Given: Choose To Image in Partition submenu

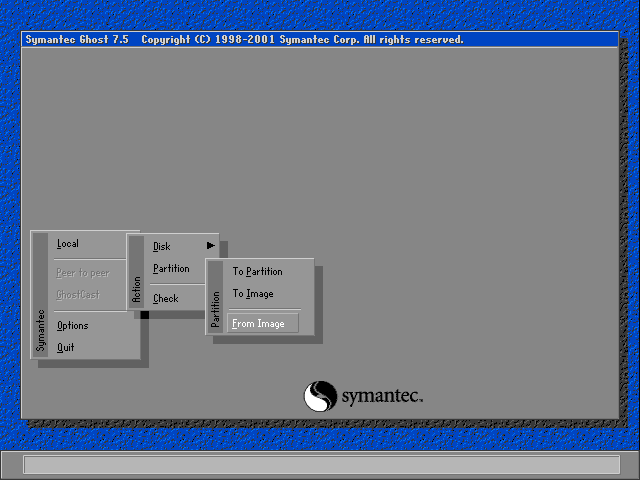Looking at the screenshot, I should click(x=253, y=293).
